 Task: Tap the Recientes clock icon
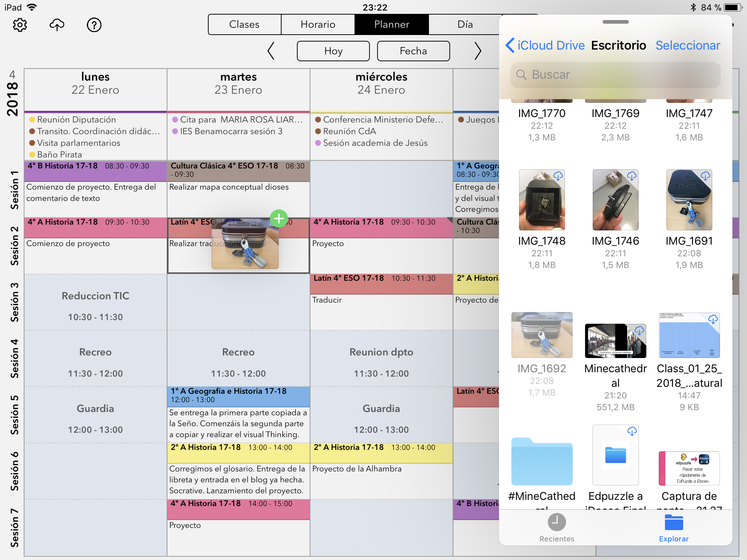(557, 522)
